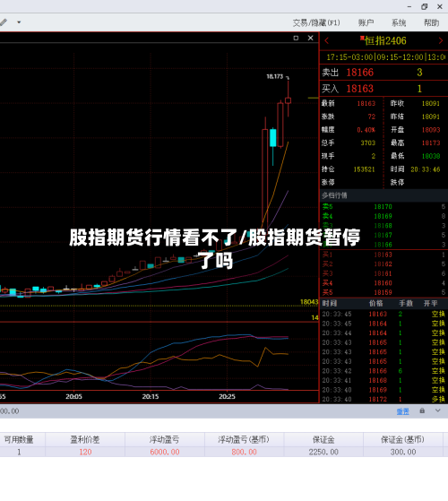
Task: Click the 保证金 column header
Action: coord(323,440)
